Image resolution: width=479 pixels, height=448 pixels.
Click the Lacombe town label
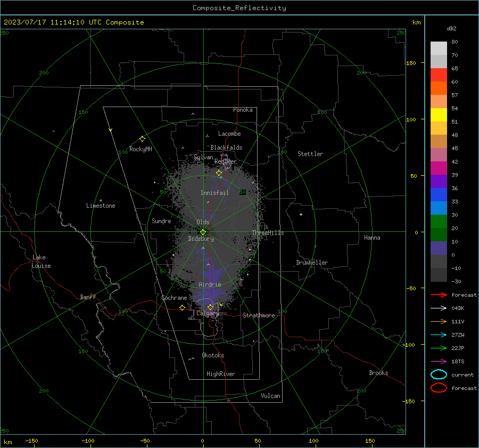[x=229, y=134]
